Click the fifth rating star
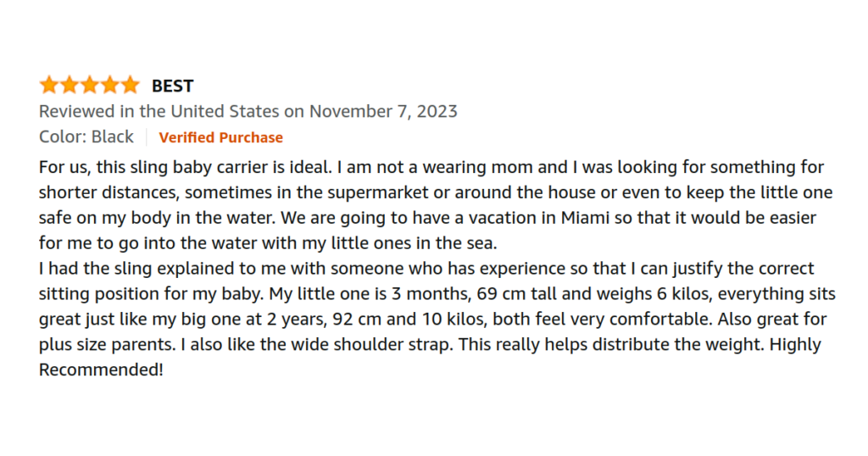Screen dimensions: 868x456 tap(130, 86)
